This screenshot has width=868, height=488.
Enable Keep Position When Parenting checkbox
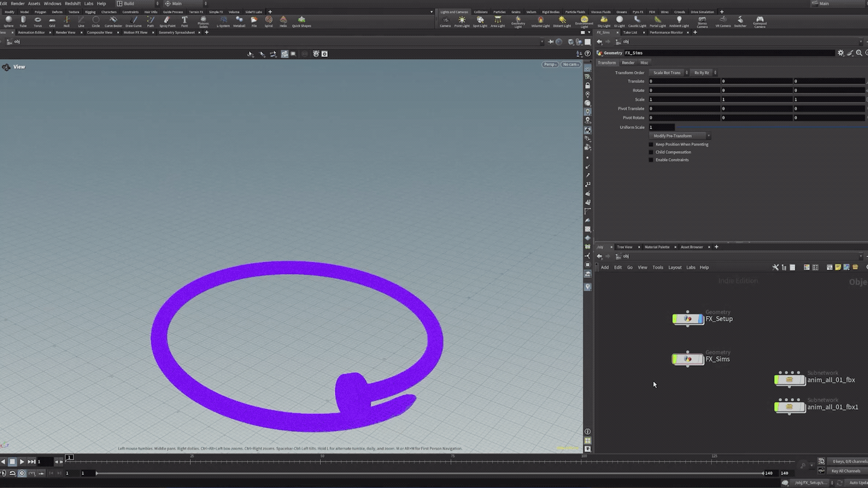(651, 145)
